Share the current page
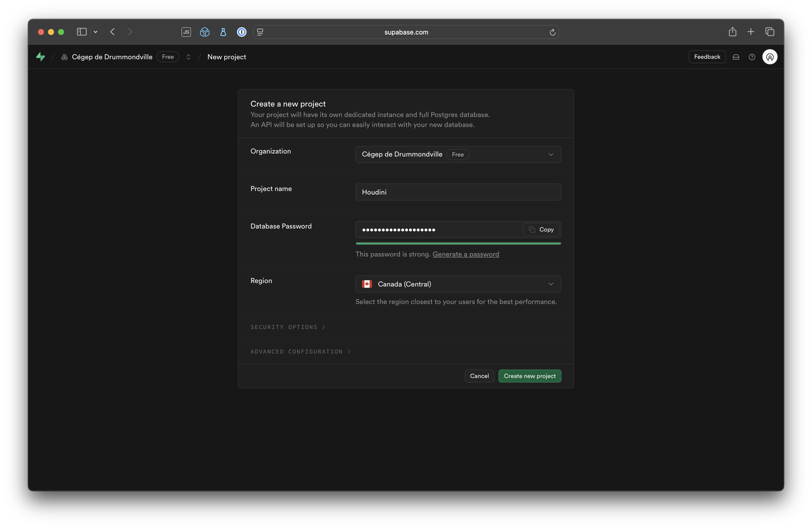This screenshot has width=812, height=528. (x=732, y=32)
